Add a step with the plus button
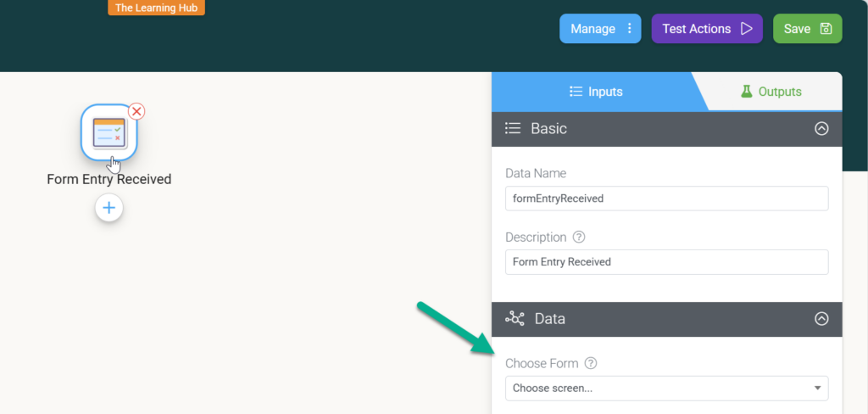Screen dimensions: 868x414 (109, 208)
